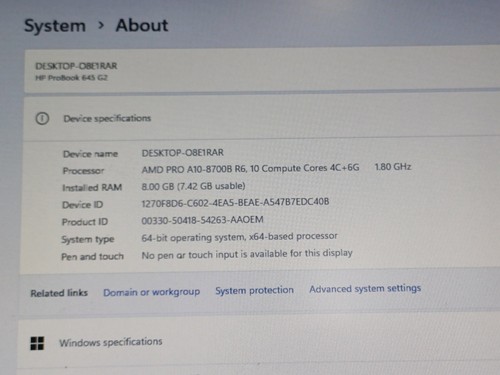Click the Processor label
The height and width of the screenshot is (375, 500).
(83, 171)
